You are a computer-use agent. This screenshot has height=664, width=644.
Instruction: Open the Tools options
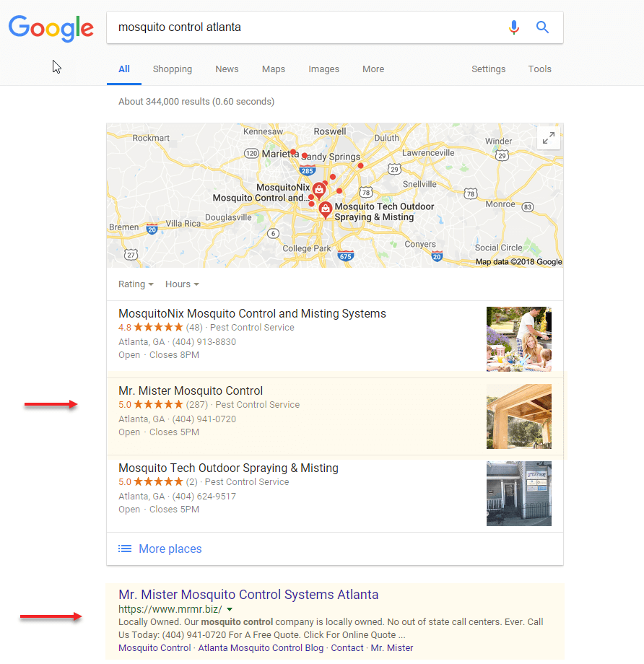coord(539,69)
